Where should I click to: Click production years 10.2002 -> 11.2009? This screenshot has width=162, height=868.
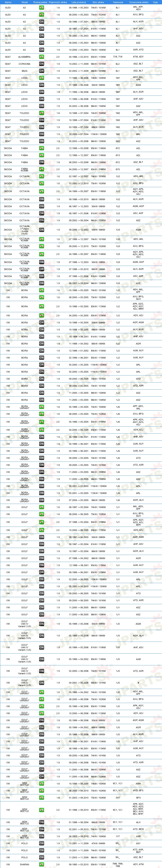click(79, 64)
